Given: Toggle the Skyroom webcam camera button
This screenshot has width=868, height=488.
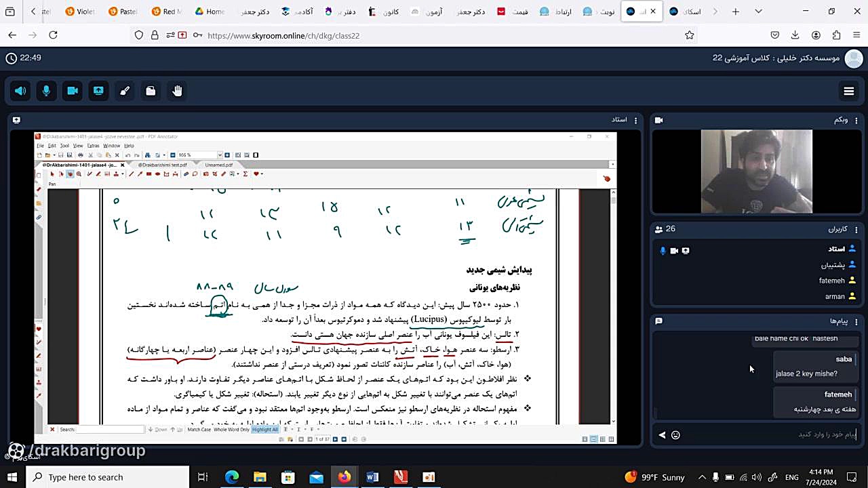Looking at the screenshot, I should [73, 91].
